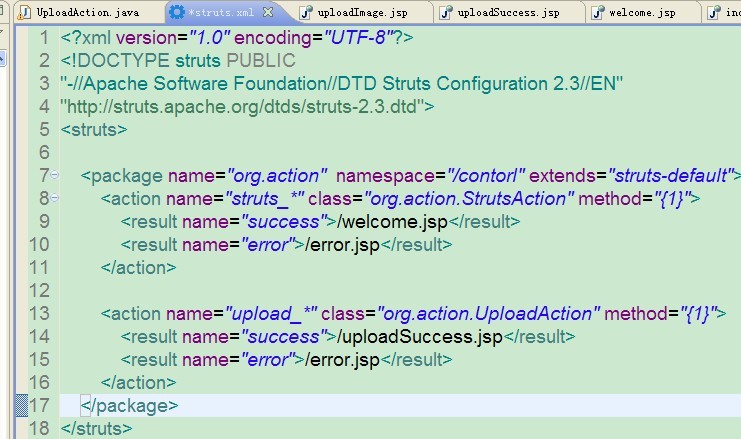741x439 pixels.
Task: Click the UploadAction.java file icon
Action: [23, 12]
